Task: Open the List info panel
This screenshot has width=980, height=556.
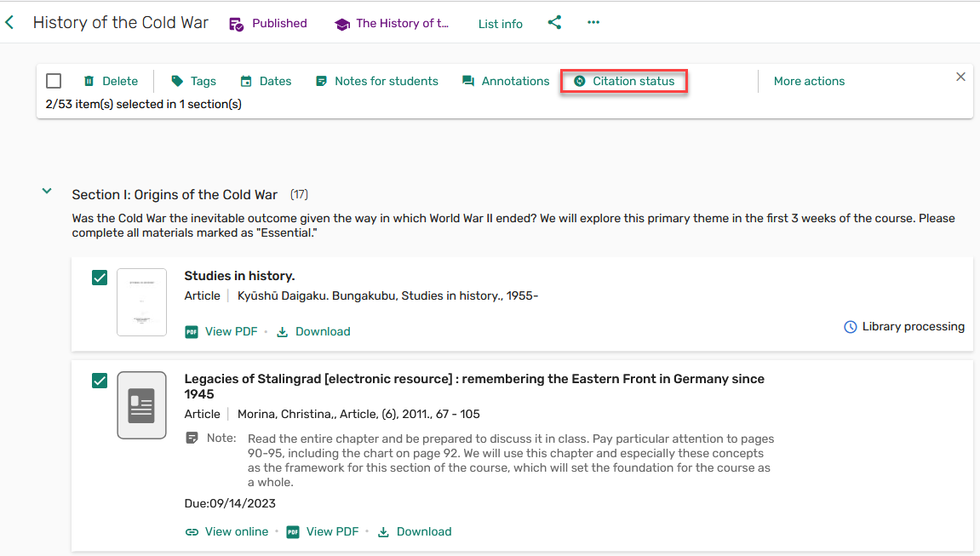Action: (500, 25)
